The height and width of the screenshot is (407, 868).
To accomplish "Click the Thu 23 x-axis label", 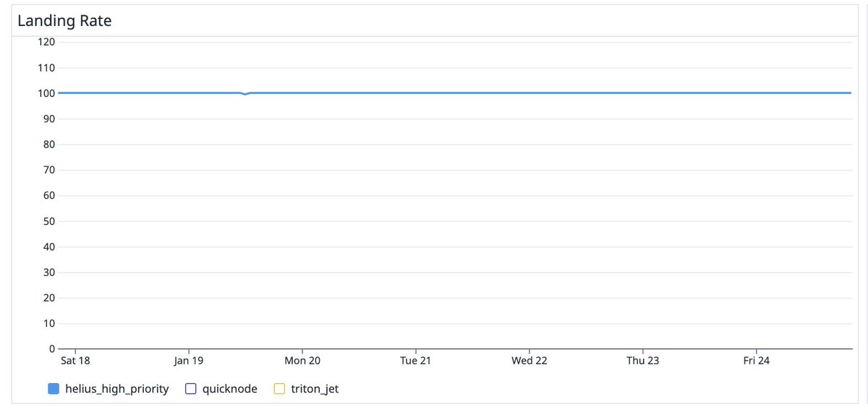I will pyautogui.click(x=643, y=361).
